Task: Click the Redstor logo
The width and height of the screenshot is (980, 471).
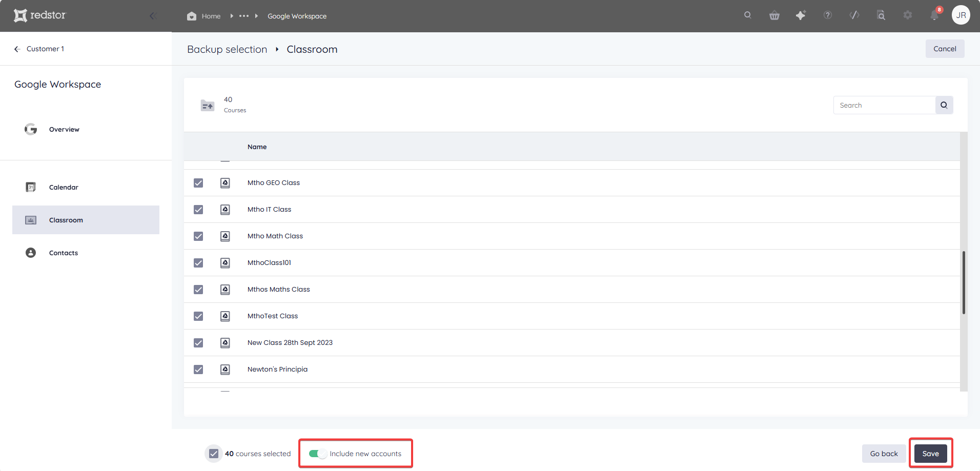Action: click(40, 15)
